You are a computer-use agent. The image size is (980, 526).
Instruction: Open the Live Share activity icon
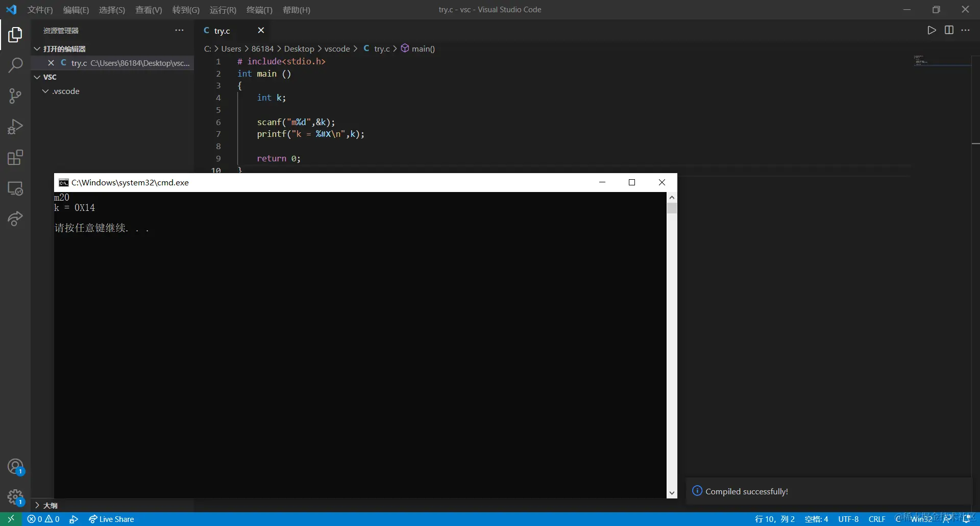coord(15,219)
